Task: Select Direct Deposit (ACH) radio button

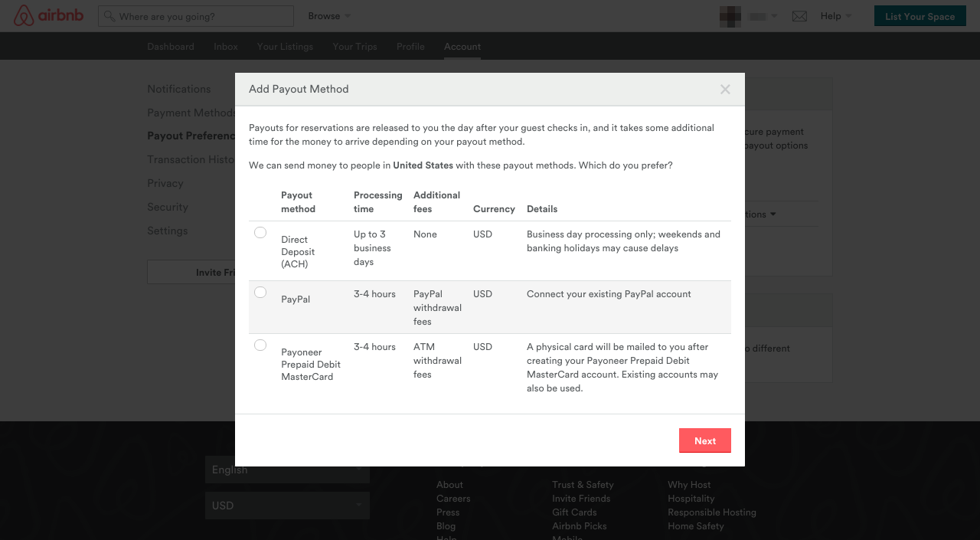Action: tap(260, 232)
